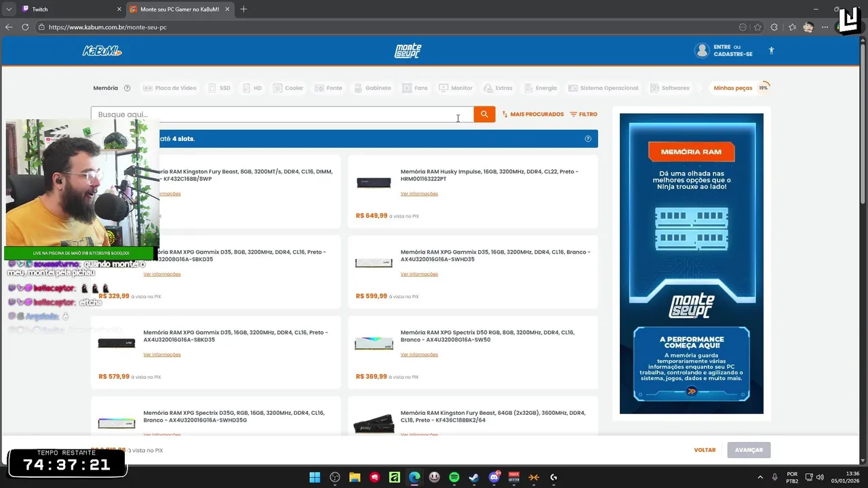Open slots info help icon in blue bar

pos(588,139)
